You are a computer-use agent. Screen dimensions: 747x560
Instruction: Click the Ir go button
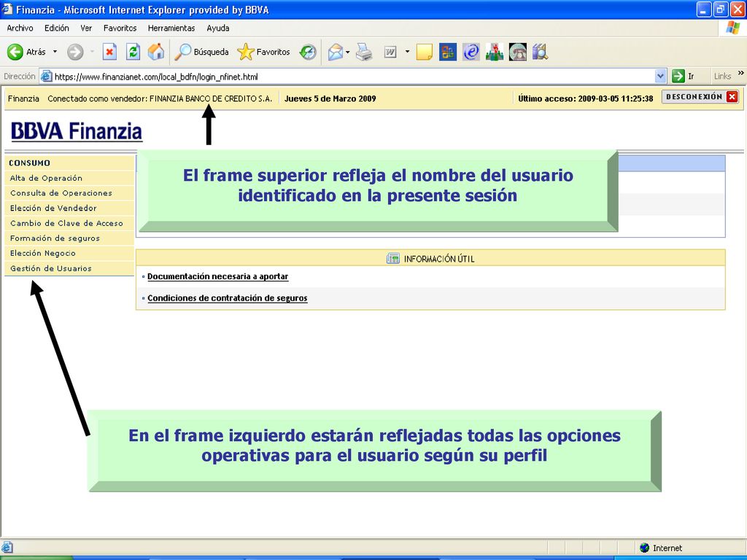pyautogui.click(x=683, y=76)
